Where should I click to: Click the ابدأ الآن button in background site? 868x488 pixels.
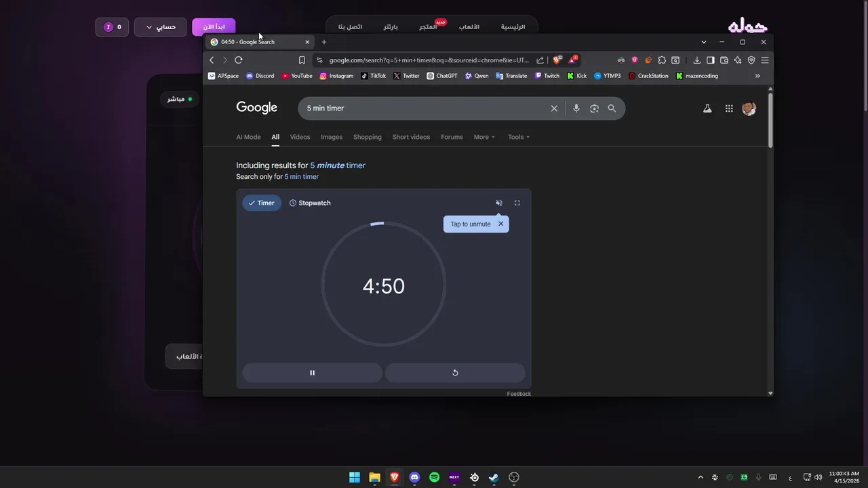pyautogui.click(x=214, y=27)
